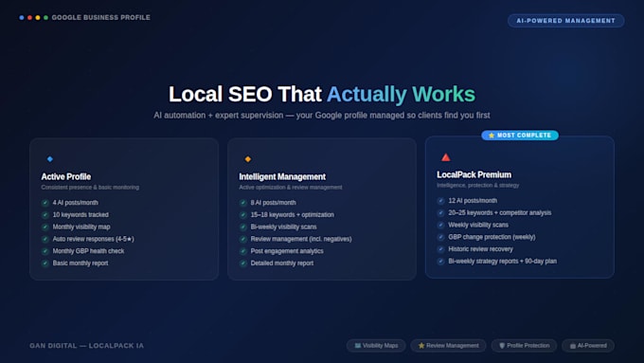Click 'Consistent presence & basic monitoring' subtitle
The width and height of the screenshot is (644, 363).
[x=90, y=188]
